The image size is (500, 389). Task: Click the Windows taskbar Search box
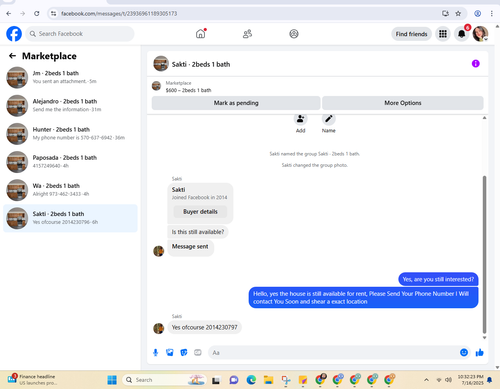164,380
